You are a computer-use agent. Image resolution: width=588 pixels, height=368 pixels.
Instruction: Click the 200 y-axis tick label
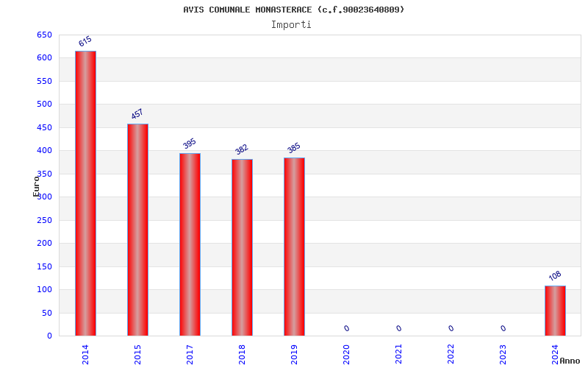point(44,244)
